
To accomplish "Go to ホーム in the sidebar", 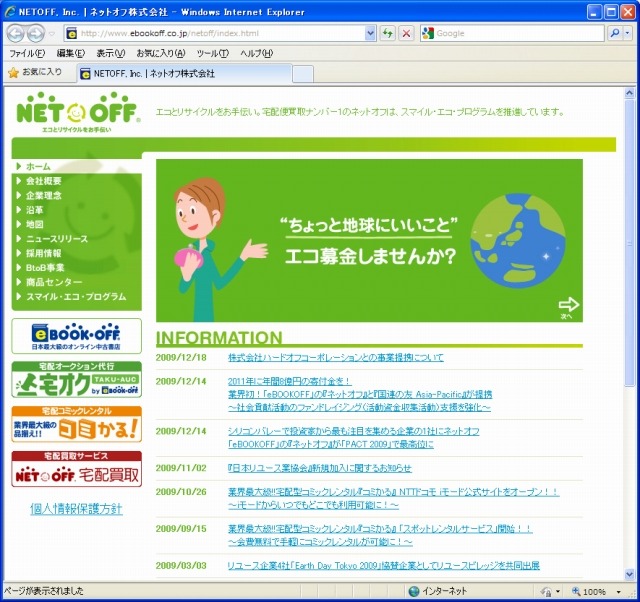I will pyautogui.click(x=38, y=167).
